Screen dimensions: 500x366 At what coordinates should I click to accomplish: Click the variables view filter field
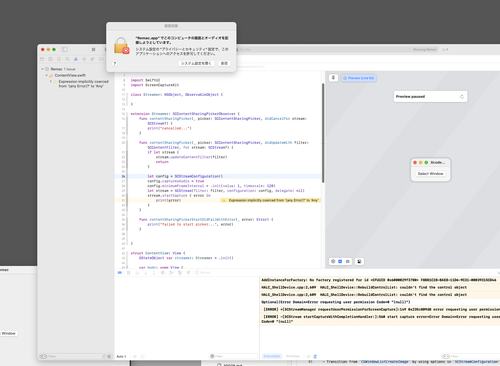pyautogui.click(x=233, y=356)
